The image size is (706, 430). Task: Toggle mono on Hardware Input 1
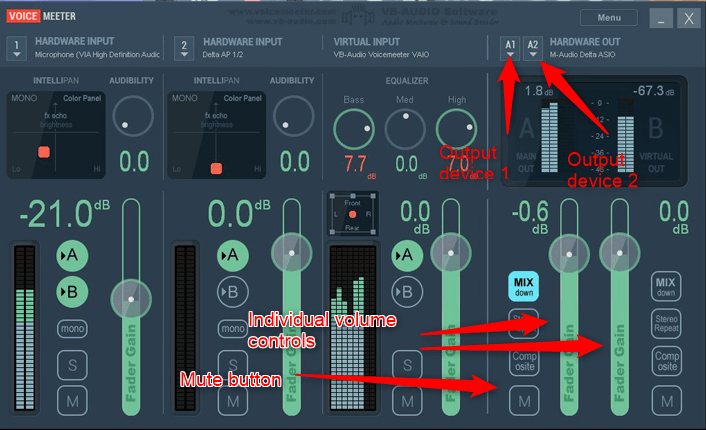pyautogui.click(x=72, y=329)
